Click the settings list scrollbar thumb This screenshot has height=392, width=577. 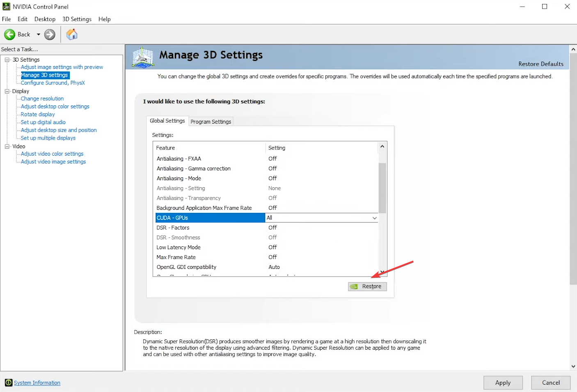coord(382,188)
